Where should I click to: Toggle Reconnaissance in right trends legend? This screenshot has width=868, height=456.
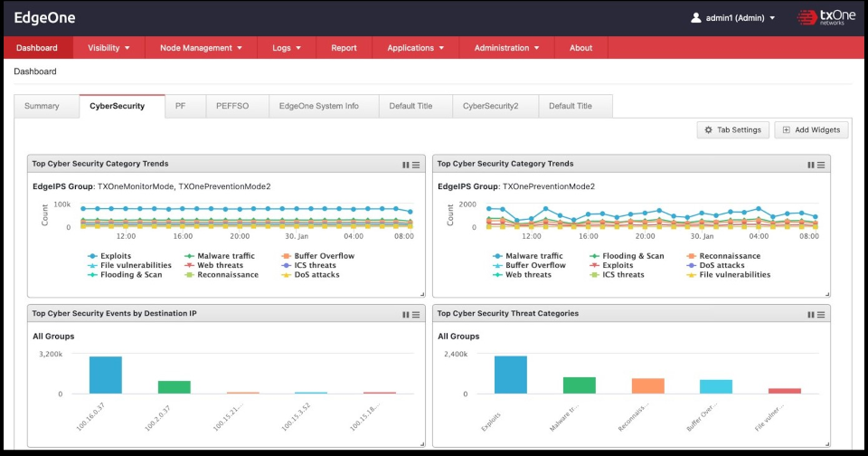coord(723,256)
